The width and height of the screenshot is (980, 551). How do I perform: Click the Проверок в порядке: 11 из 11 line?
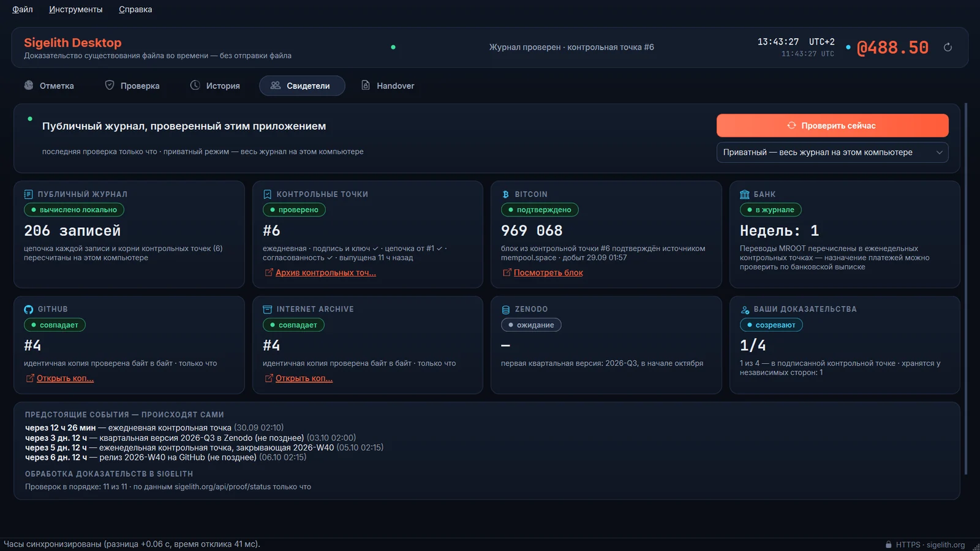coord(168,487)
